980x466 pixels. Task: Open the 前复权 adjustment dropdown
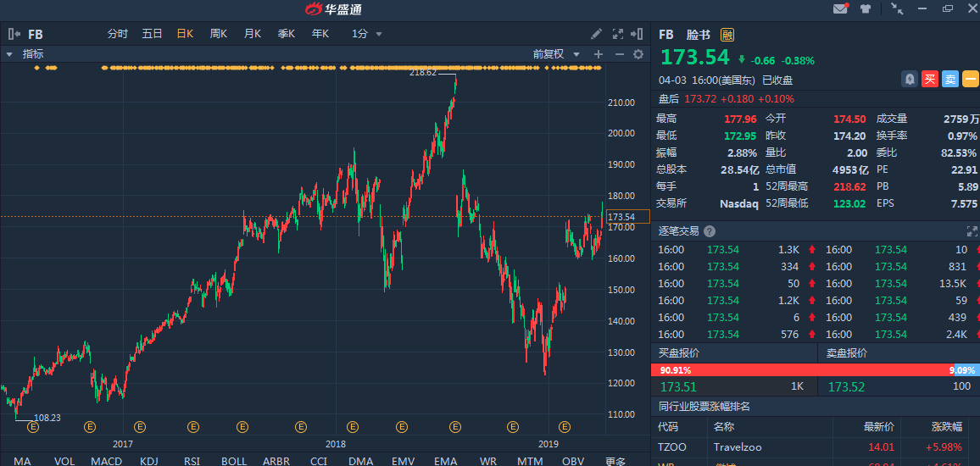tap(556, 54)
